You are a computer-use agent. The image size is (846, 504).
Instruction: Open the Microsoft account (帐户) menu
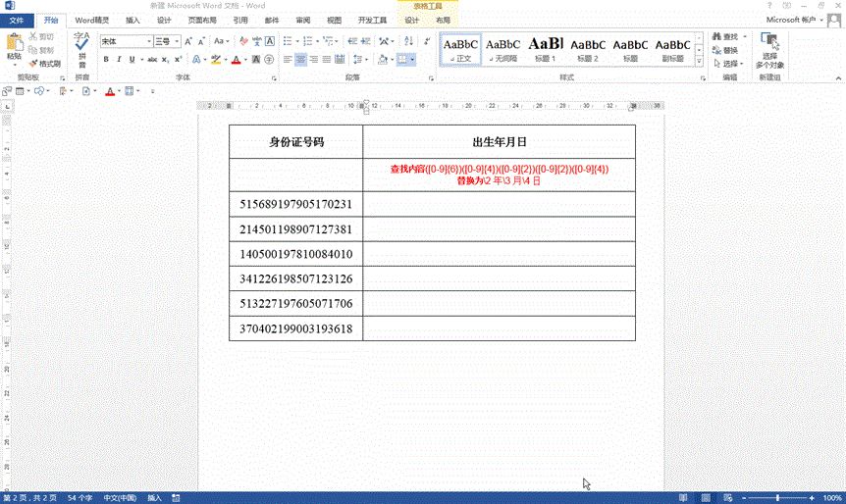point(795,20)
